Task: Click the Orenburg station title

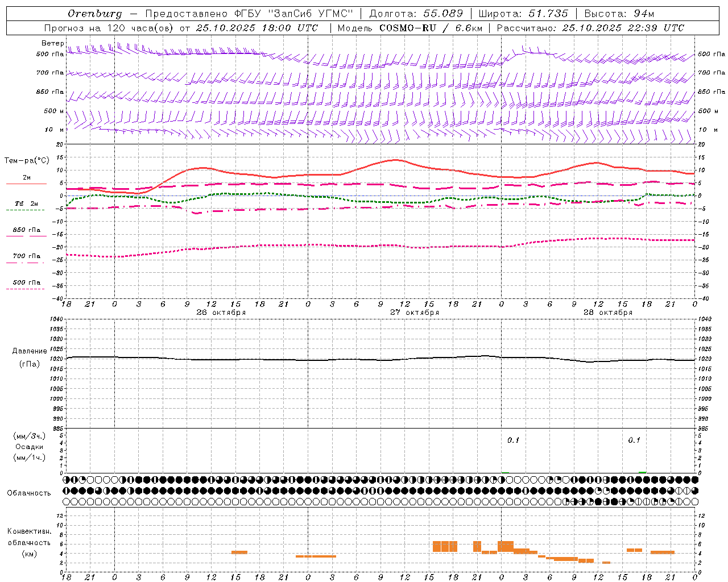Action: pyautogui.click(x=95, y=14)
